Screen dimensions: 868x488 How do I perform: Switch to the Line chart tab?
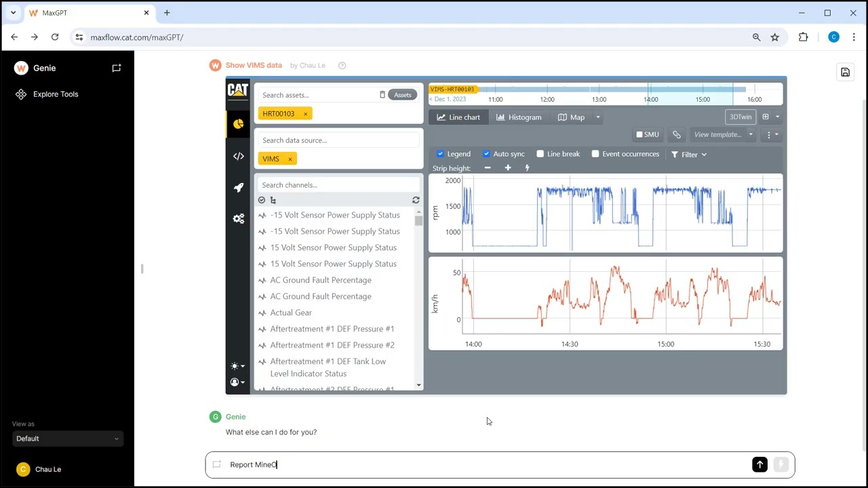pos(458,117)
